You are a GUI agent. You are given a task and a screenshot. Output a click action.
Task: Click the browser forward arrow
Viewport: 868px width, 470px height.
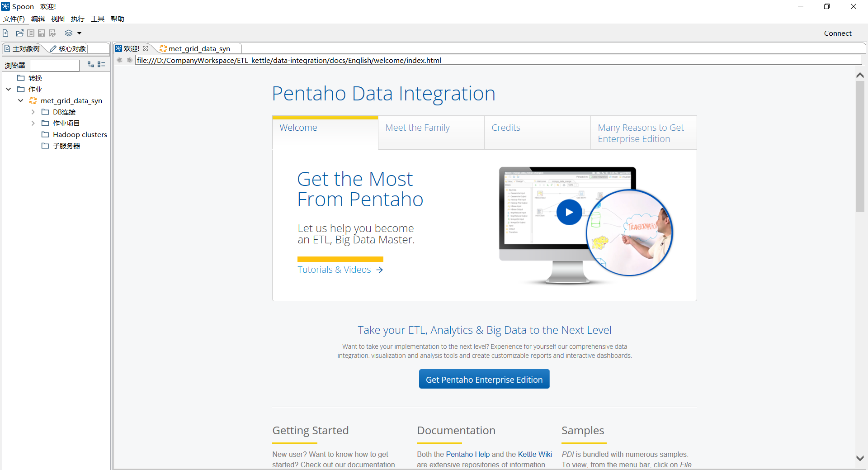(130, 60)
